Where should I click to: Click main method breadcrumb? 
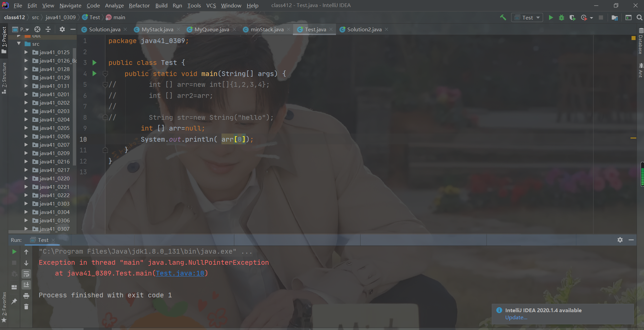pyautogui.click(x=115, y=17)
